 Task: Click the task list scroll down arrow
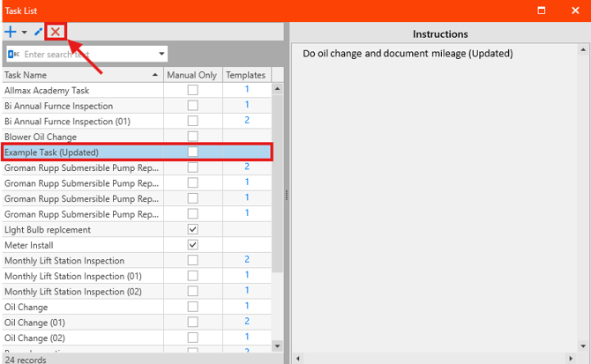point(278,345)
